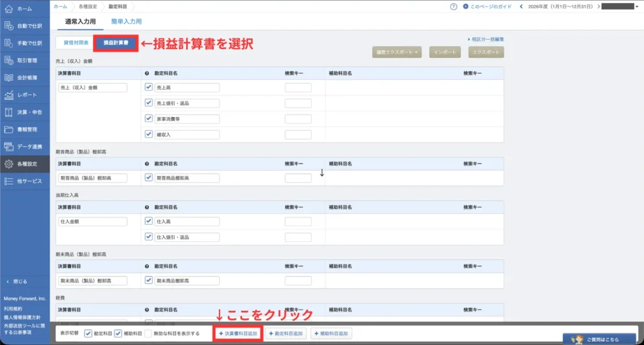Click the インポート button

coord(445,52)
